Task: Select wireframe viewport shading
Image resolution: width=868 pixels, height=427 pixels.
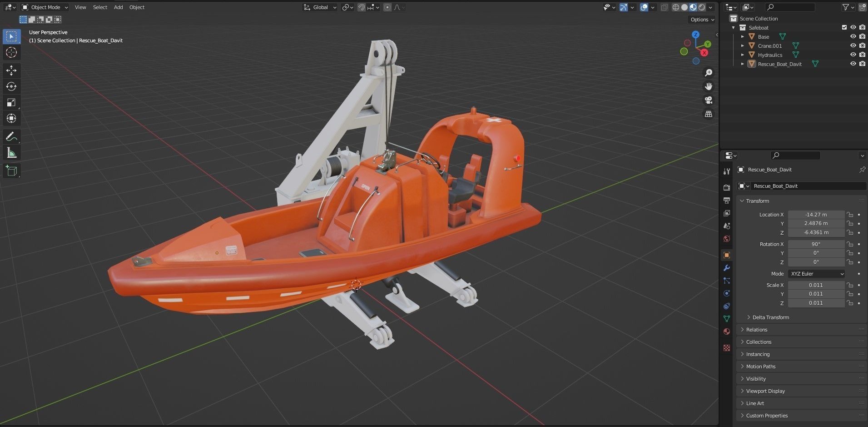Action: [x=675, y=7]
